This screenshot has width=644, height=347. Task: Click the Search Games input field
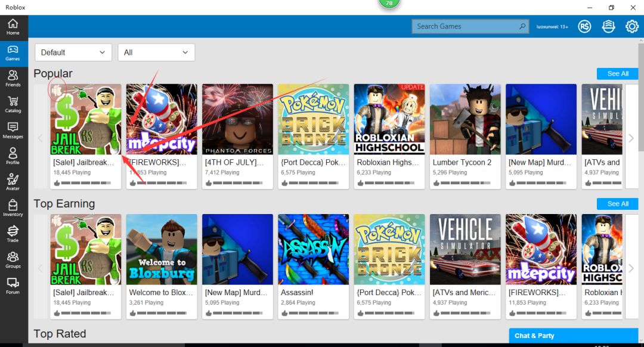[465, 26]
